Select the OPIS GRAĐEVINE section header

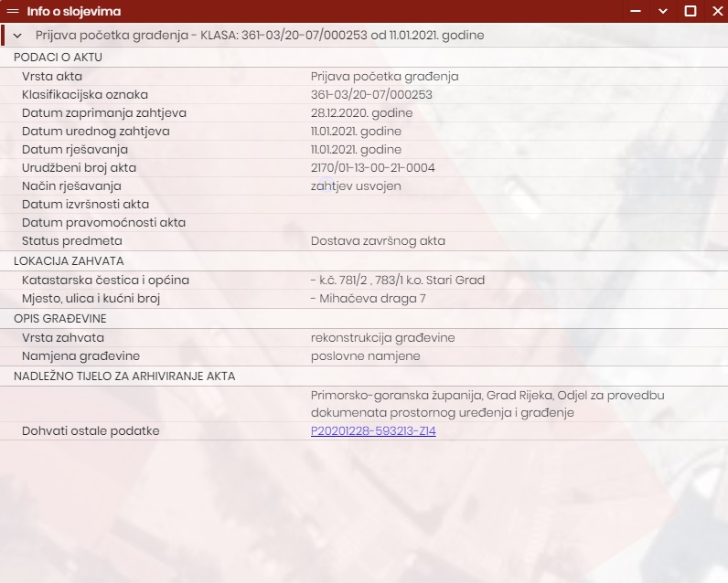(60, 318)
